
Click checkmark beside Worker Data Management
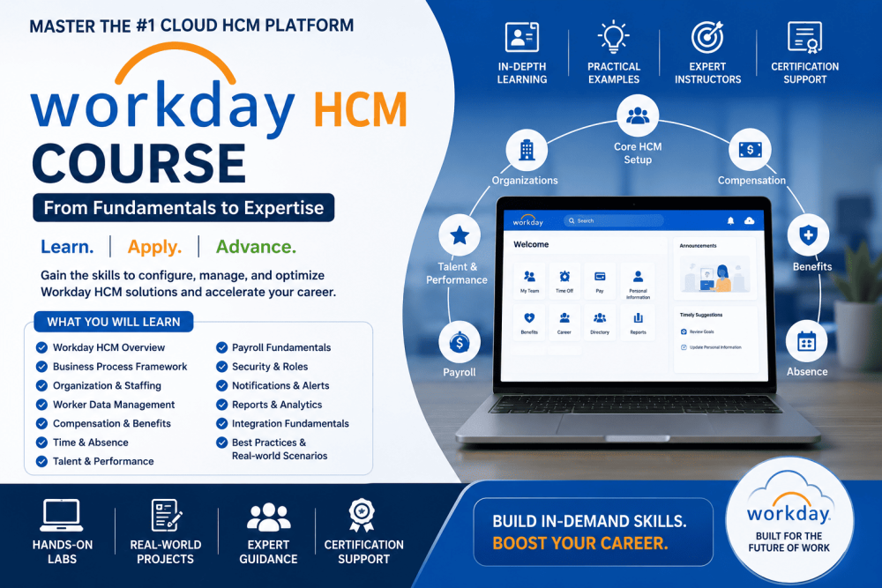[x=41, y=405]
